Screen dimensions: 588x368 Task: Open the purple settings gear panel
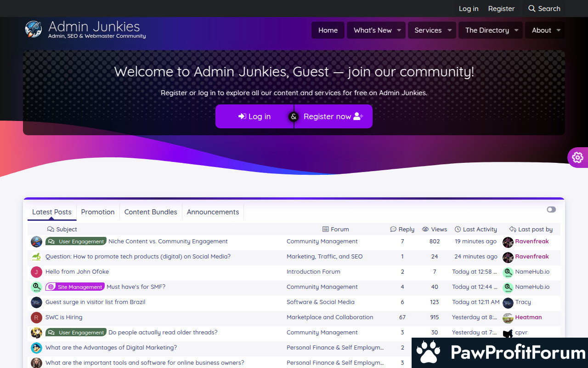[577, 157]
